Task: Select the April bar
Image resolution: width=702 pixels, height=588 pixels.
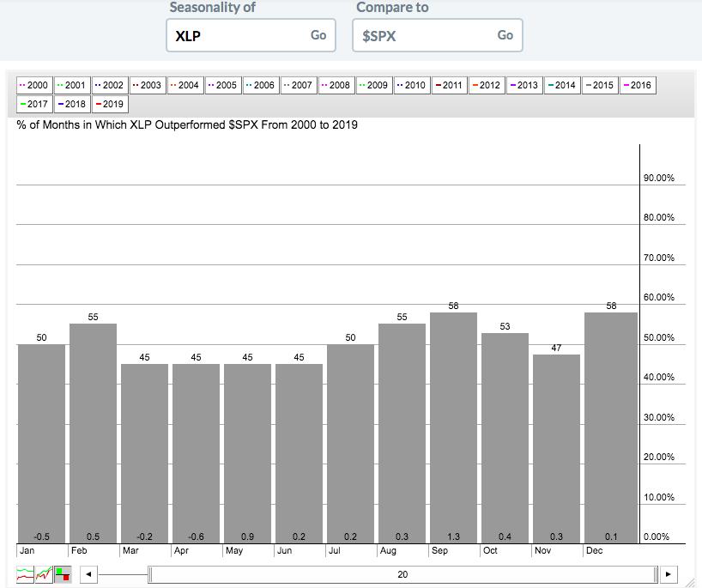Action: (196, 453)
